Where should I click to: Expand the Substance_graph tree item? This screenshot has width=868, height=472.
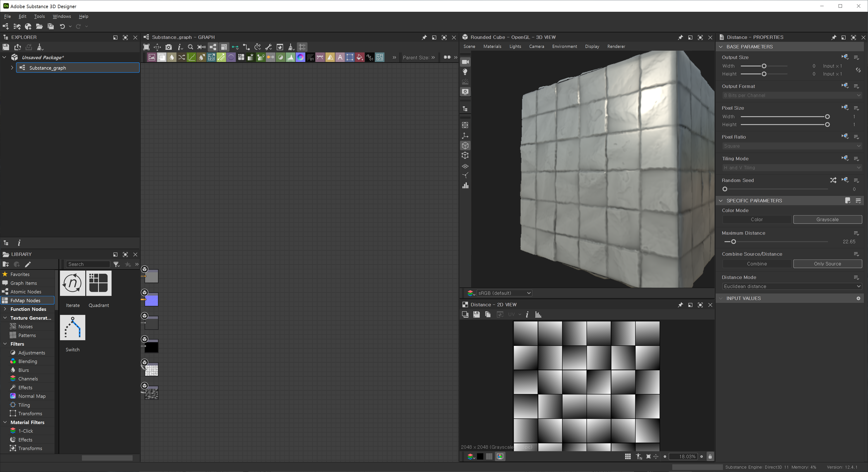coord(12,68)
